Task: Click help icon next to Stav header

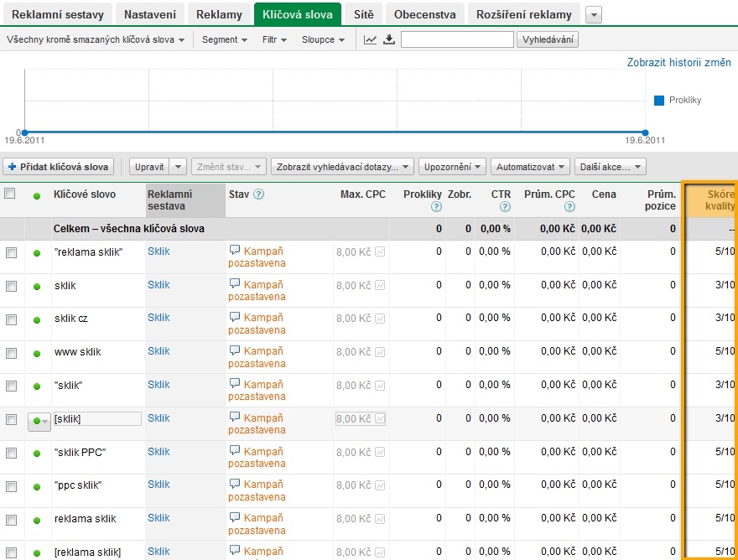Action: (259, 194)
